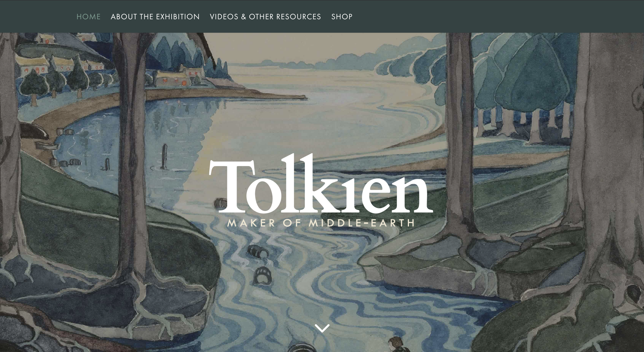Click the tall post standing in the lake
This screenshot has height=352, width=644.
(164, 156)
